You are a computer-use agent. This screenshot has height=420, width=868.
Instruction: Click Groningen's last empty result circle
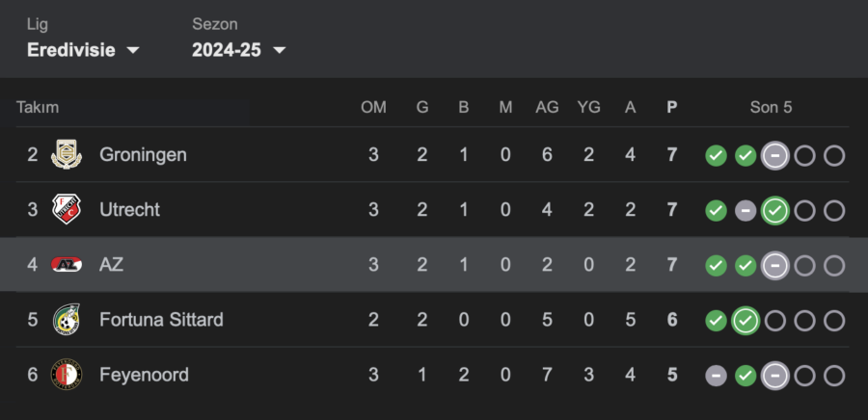click(x=834, y=156)
